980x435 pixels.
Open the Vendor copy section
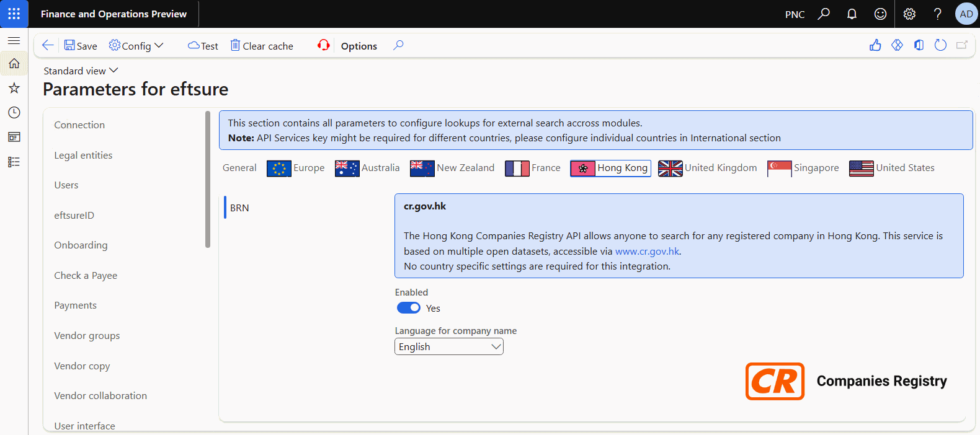pyautogui.click(x=82, y=366)
